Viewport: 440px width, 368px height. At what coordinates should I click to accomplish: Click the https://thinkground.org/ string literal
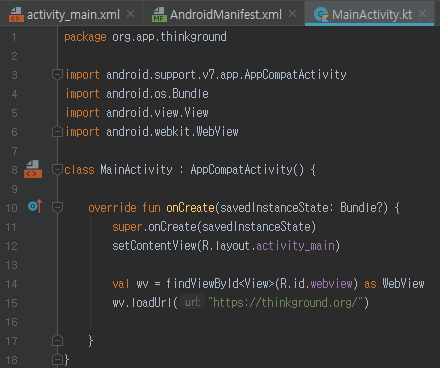[x=285, y=303]
